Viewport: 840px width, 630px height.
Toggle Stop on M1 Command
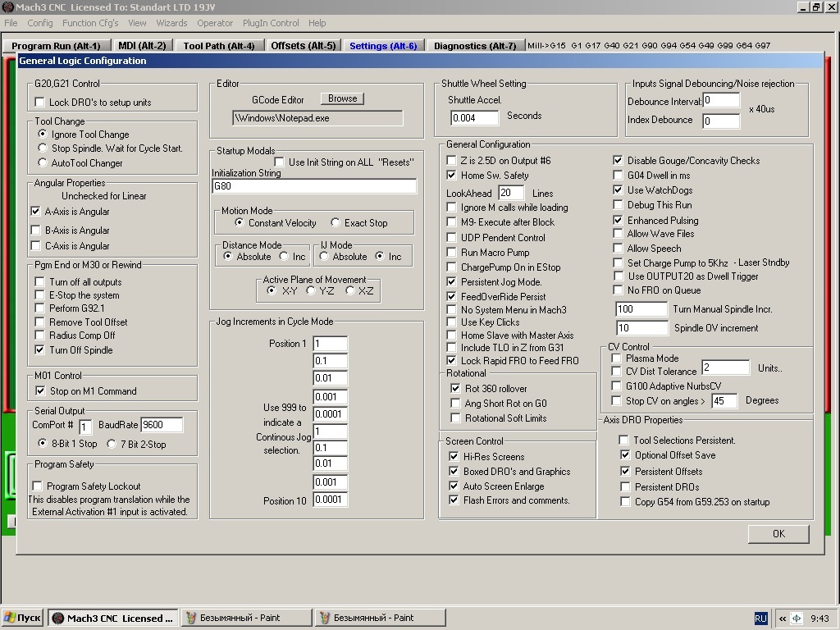[x=40, y=390]
